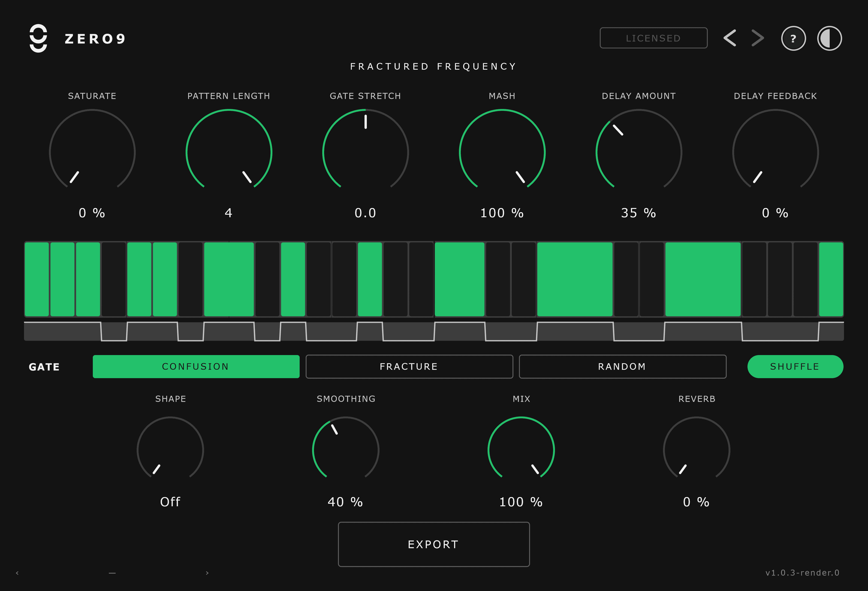Click the "SHAPE" label

pos(171,399)
